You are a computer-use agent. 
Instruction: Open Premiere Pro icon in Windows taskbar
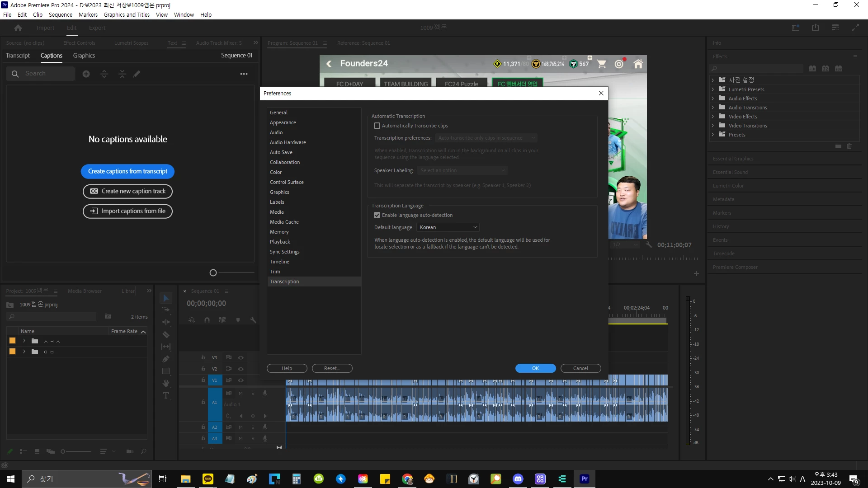pyautogui.click(x=584, y=479)
